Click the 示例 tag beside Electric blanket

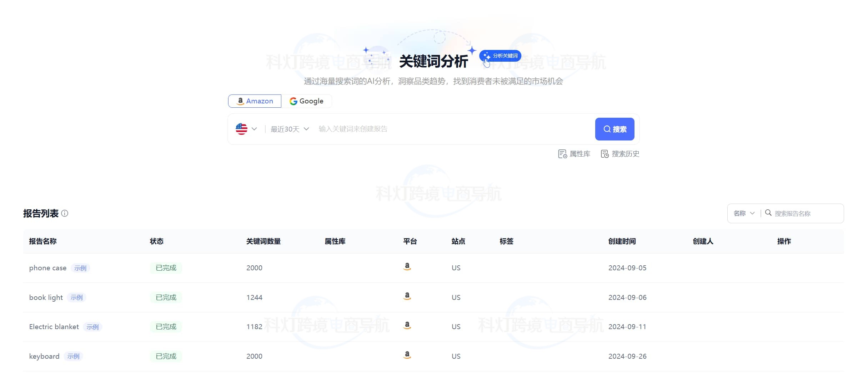coord(92,327)
